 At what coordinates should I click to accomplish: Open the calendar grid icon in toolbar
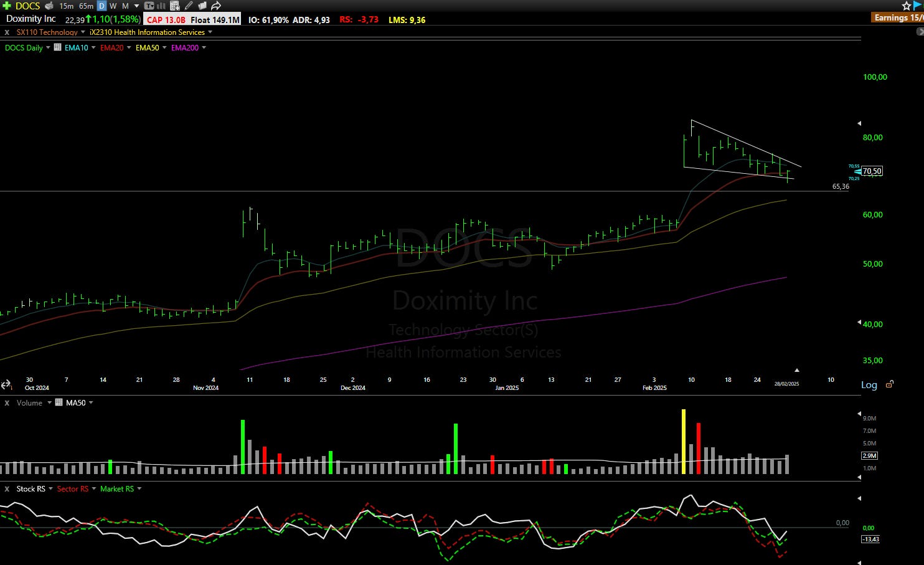click(175, 6)
